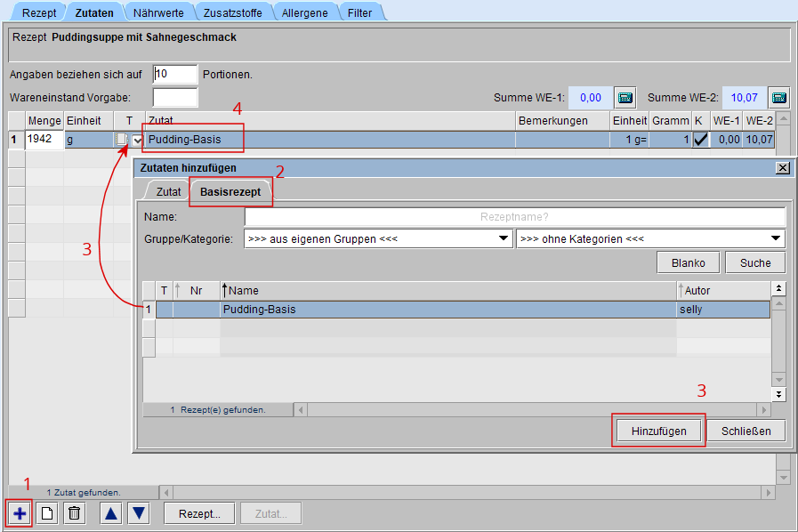798x532 pixels.
Task: Click right arrow of main table horizontal scrollbar
Action: pyautogui.click(x=769, y=492)
